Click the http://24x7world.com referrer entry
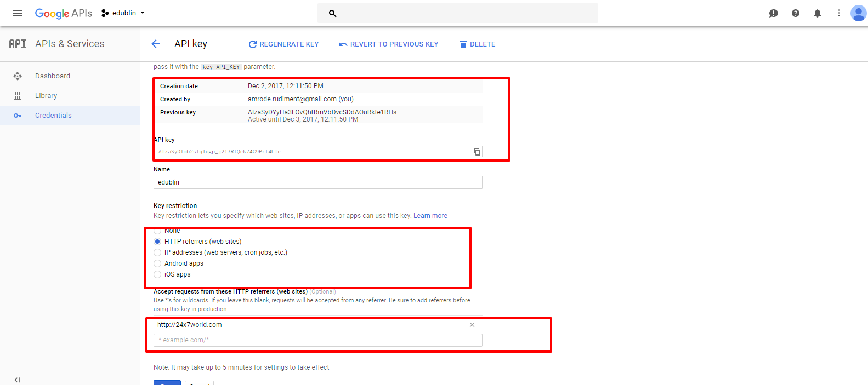868x385 pixels. coord(190,325)
